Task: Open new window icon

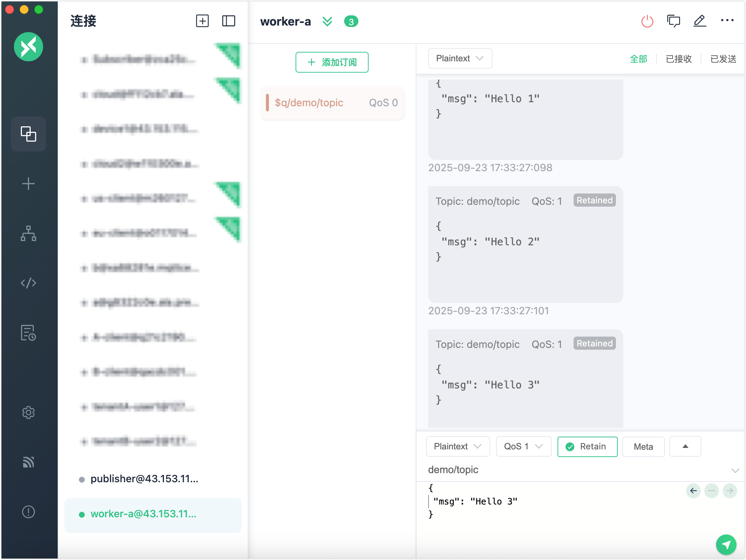Action: point(673,21)
